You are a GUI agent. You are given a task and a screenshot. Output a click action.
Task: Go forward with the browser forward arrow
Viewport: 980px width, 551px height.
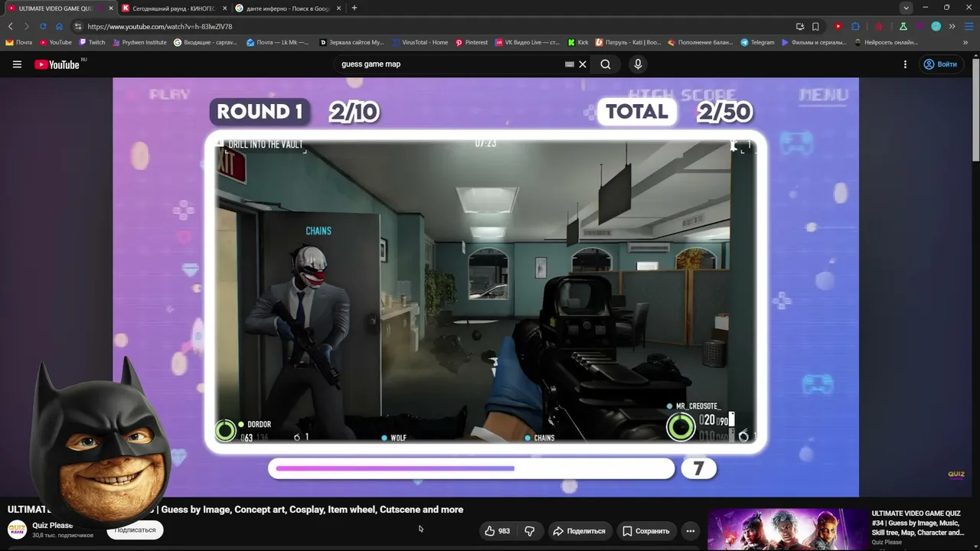pyautogui.click(x=26, y=26)
